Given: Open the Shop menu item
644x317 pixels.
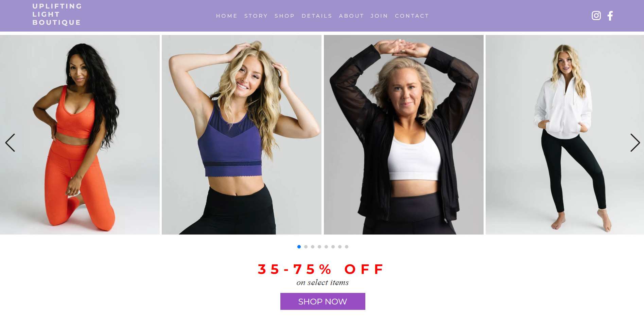Looking at the screenshot, I should pyautogui.click(x=284, y=16).
